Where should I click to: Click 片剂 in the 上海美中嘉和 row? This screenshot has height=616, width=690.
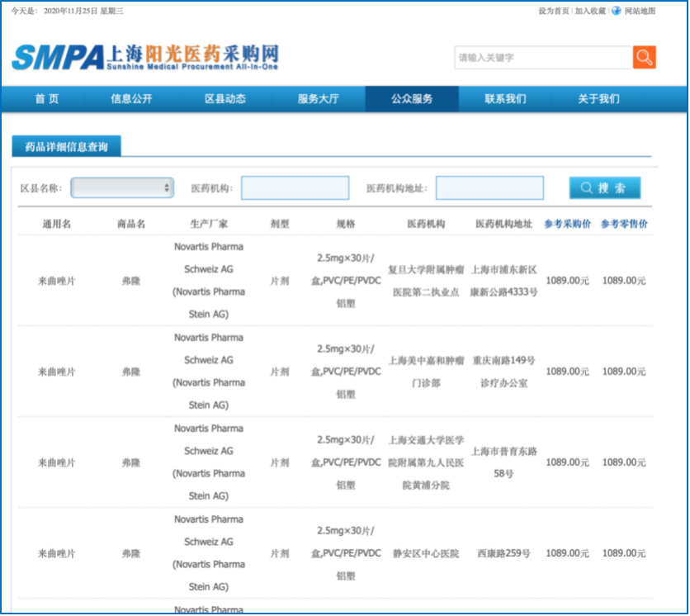point(280,372)
